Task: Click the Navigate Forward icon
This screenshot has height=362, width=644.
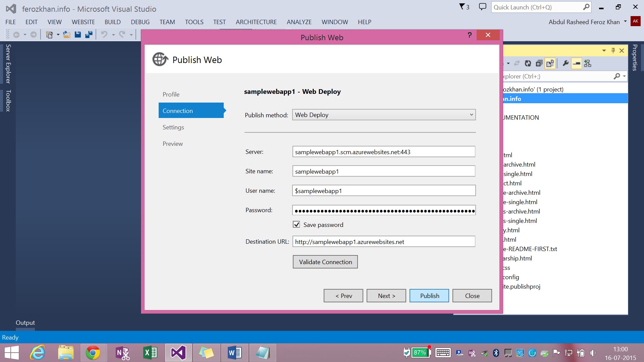Action: (x=33, y=35)
